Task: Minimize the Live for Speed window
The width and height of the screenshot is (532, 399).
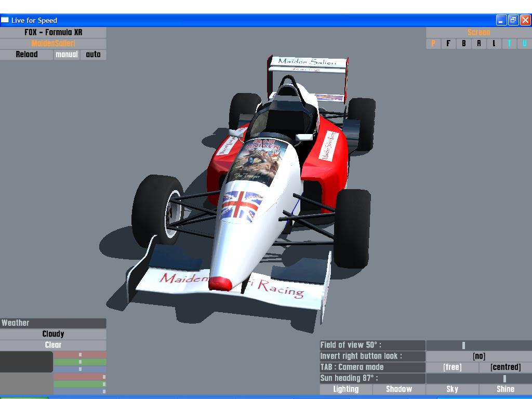Action: tap(501, 20)
